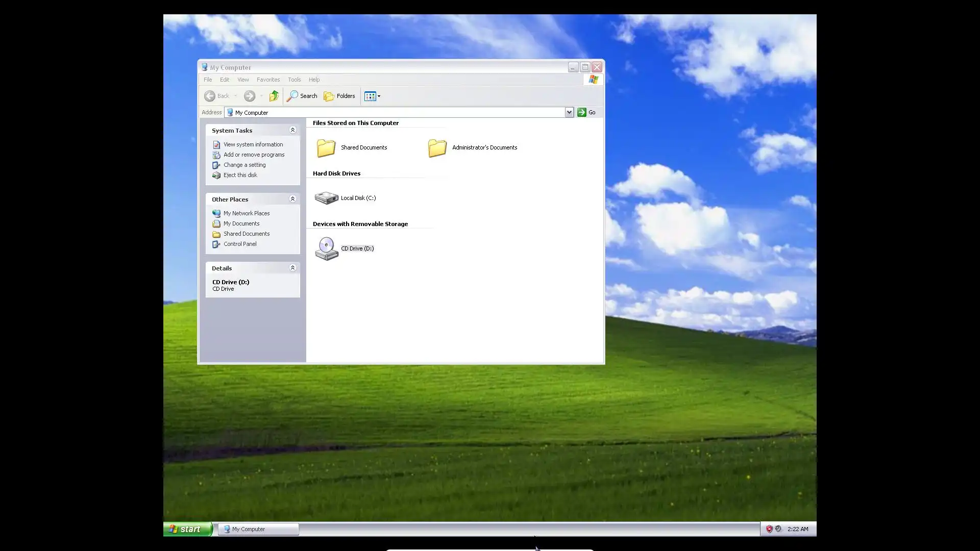Select the Local Disk (C:) drive icon
Image resolution: width=980 pixels, height=551 pixels.
[x=326, y=198]
